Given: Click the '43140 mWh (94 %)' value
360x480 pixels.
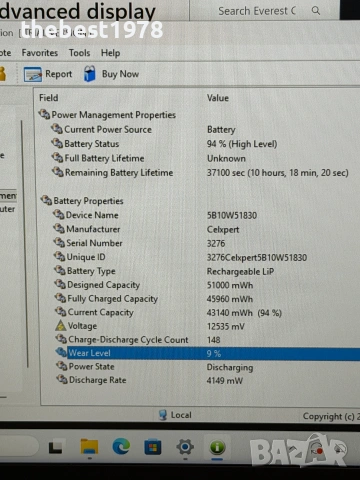Looking at the screenshot, I should (x=244, y=313).
